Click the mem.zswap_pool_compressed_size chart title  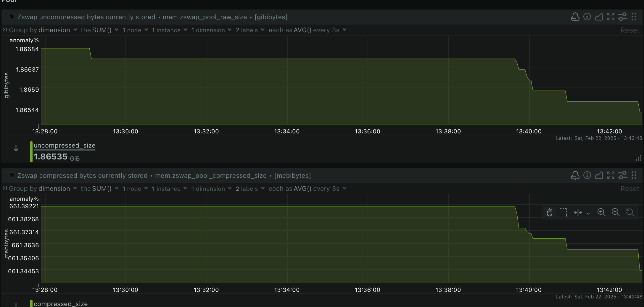(x=211, y=175)
